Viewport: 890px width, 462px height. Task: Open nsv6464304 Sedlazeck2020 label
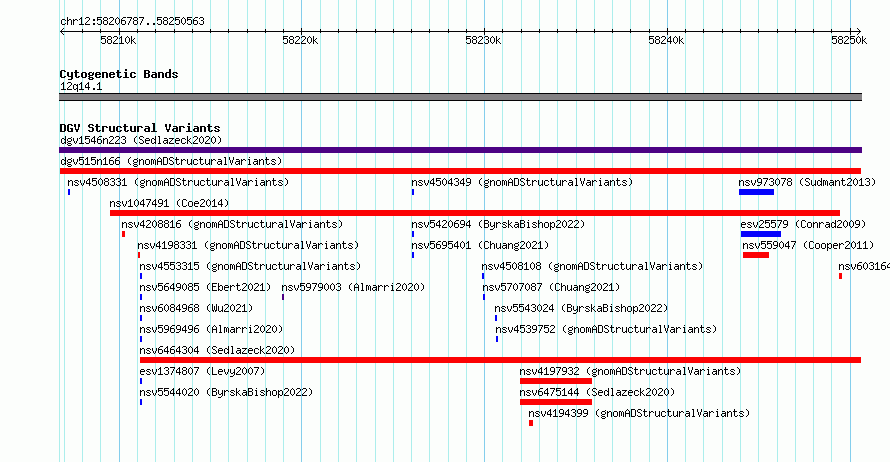(x=217, y=350)
